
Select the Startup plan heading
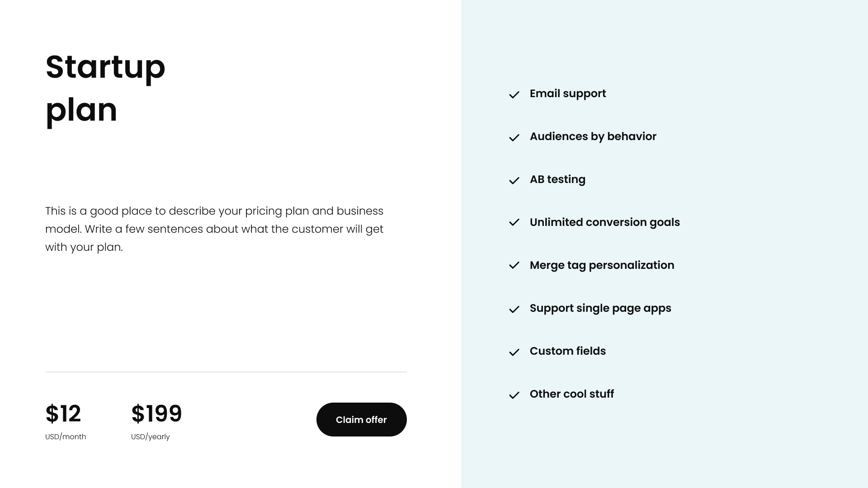(105, 88)
